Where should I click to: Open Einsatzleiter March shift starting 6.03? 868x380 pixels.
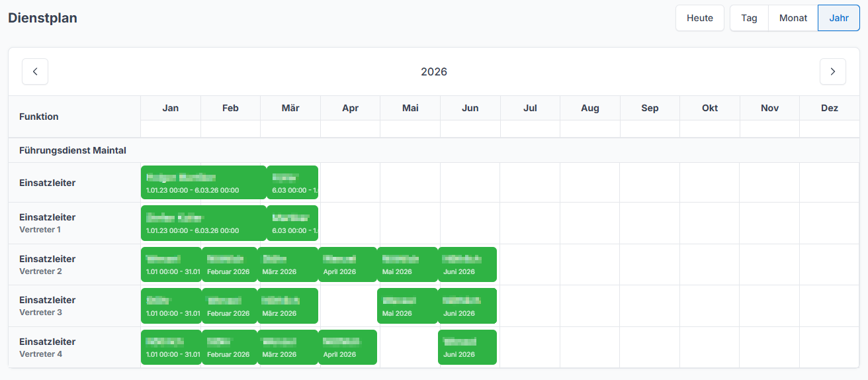tap(292, 183)
